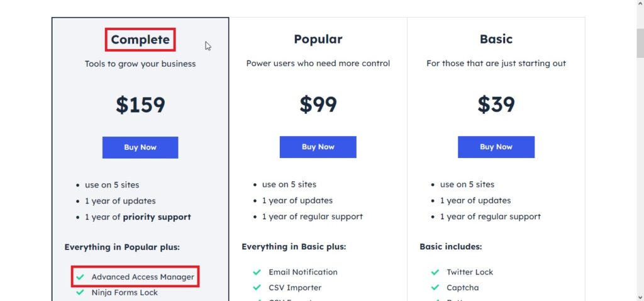Click the green check beside Twitter Lock
The width and height of the screenshot is (644, 301).
coord(435,272)
